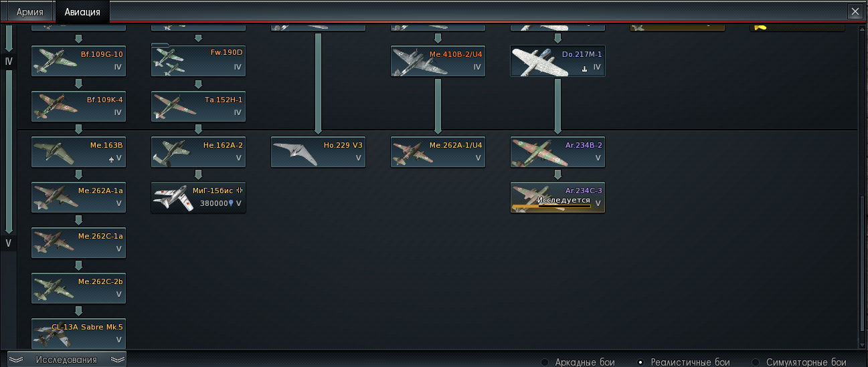Viewport: 868px width, 367px height.
Task: Select the Ho.229 V3 flying wing card
Action: (318, 152)
